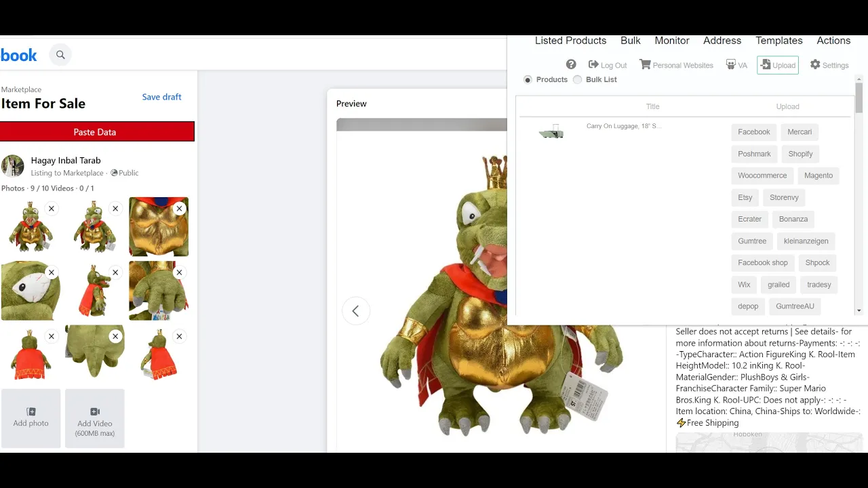
Task: Select the Bulk List radio button
Action: [577, 79]
